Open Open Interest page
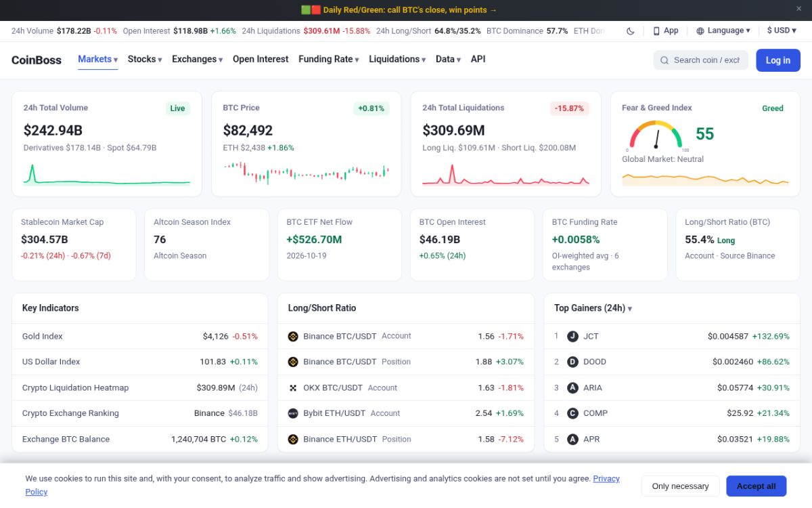This screenshot has width=812, height=508. (261, 60)
